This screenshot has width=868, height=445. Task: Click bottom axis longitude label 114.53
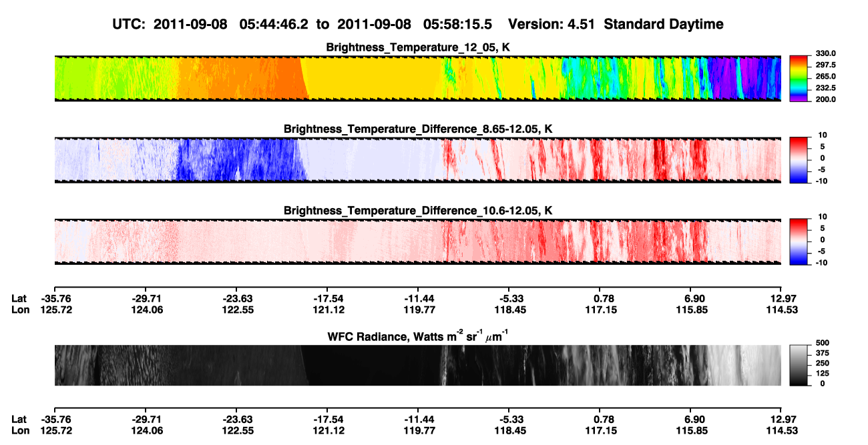point(781,430)
